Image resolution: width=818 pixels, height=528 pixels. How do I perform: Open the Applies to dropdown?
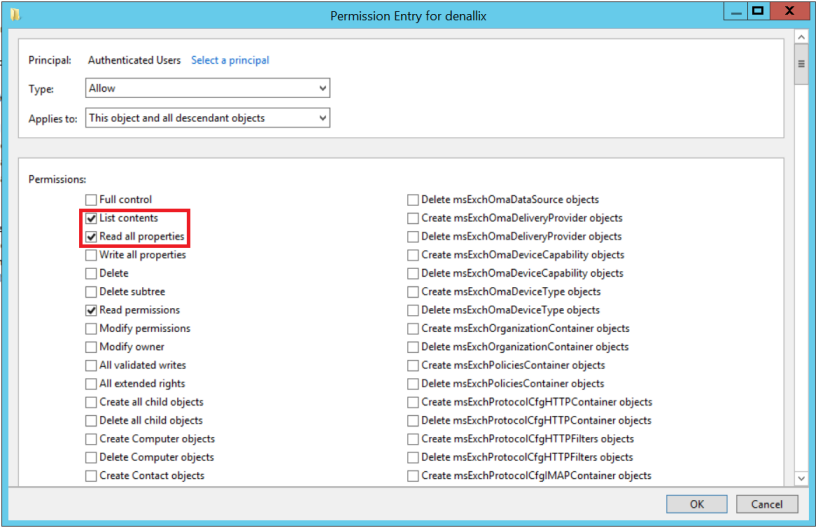click(208, 118)
